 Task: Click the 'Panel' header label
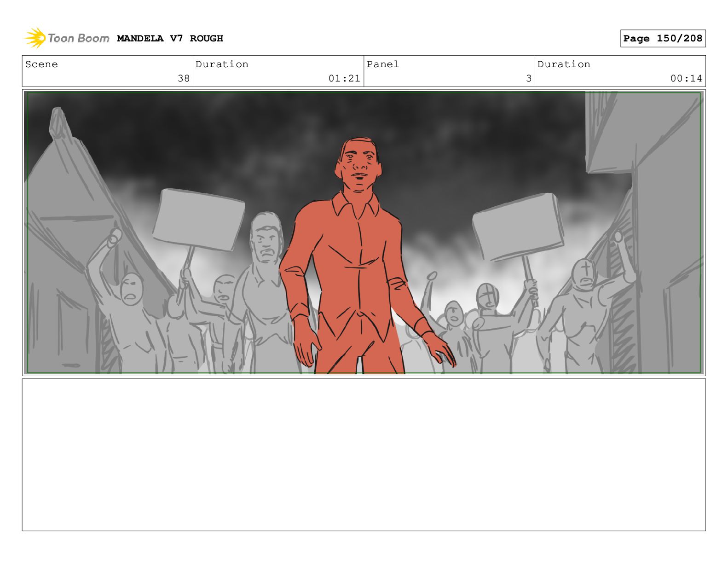(383, 64)
